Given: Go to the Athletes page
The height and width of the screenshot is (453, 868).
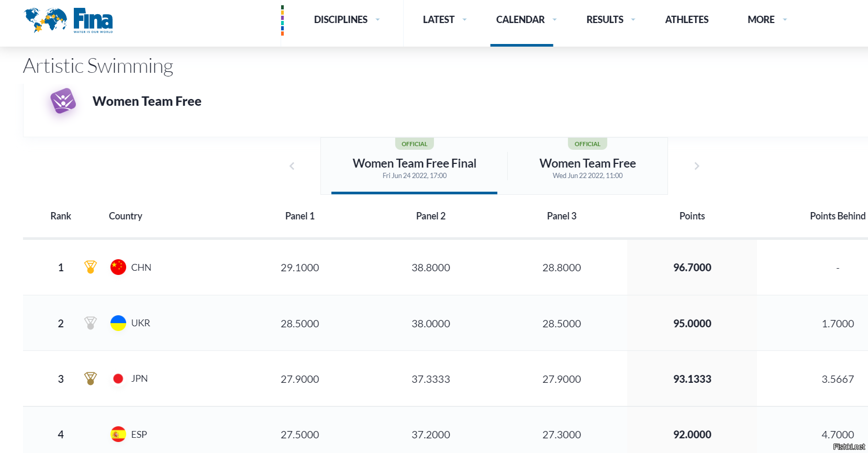Looking at the screenshot, I should 686,20.
